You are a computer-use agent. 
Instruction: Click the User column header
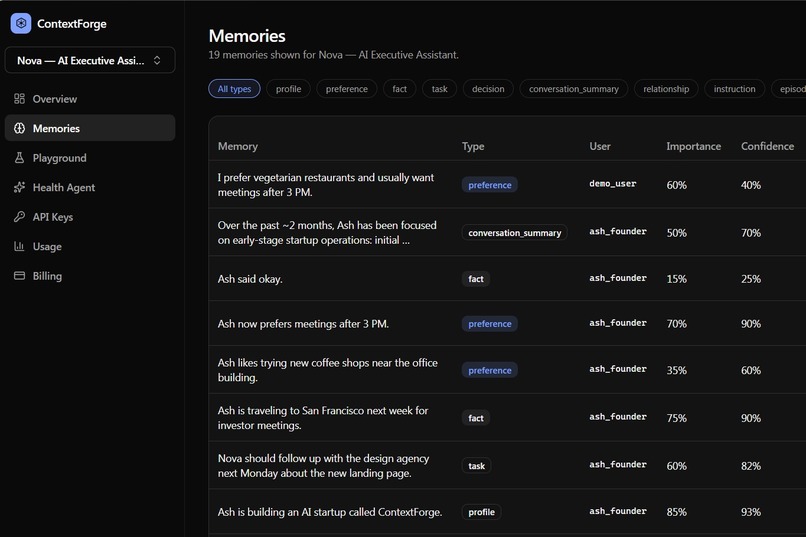click(600, 146)
